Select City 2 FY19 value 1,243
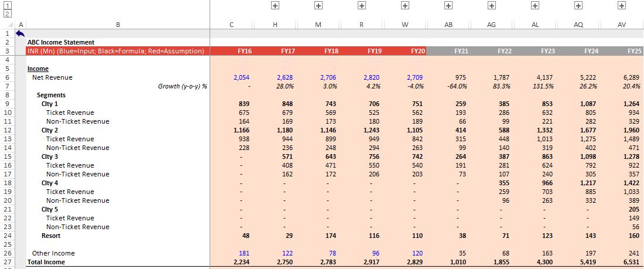Viewport: 644px width, 269px height. pyautogui.click(x=371, y=130)
